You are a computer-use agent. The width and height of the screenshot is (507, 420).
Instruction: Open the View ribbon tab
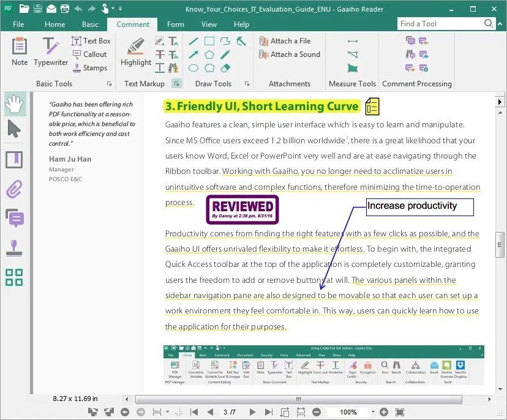[x=209, y=24]
